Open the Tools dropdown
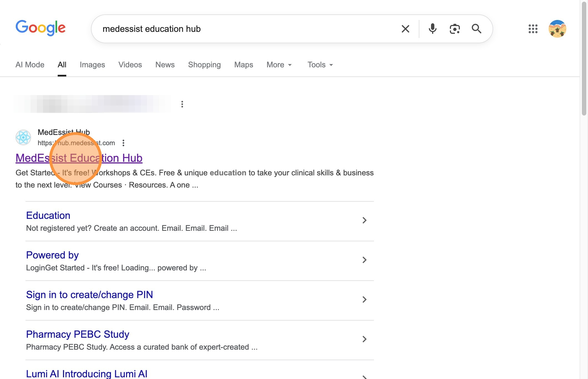The height and width of the screenshot is (379, 588). pyautogui.click(x=320, y=65)
